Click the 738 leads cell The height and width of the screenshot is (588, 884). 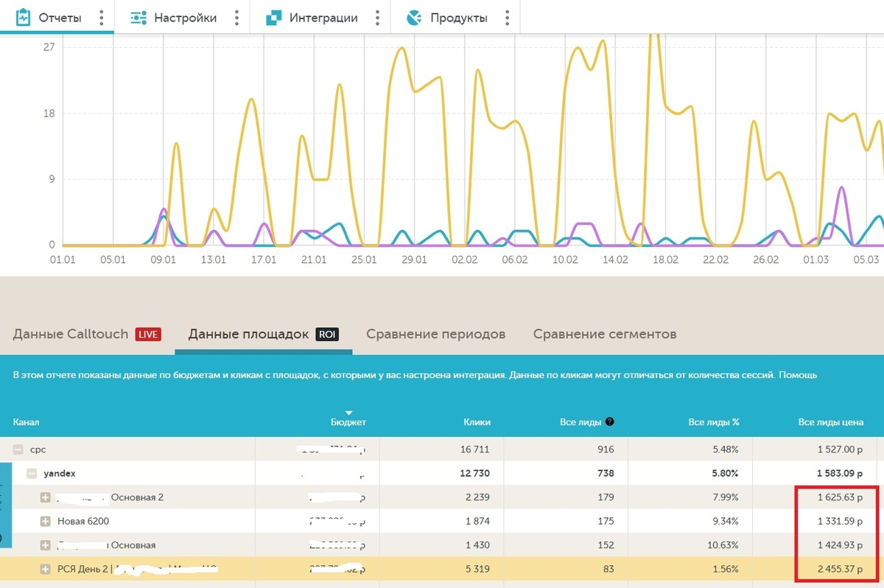[606, 474]
